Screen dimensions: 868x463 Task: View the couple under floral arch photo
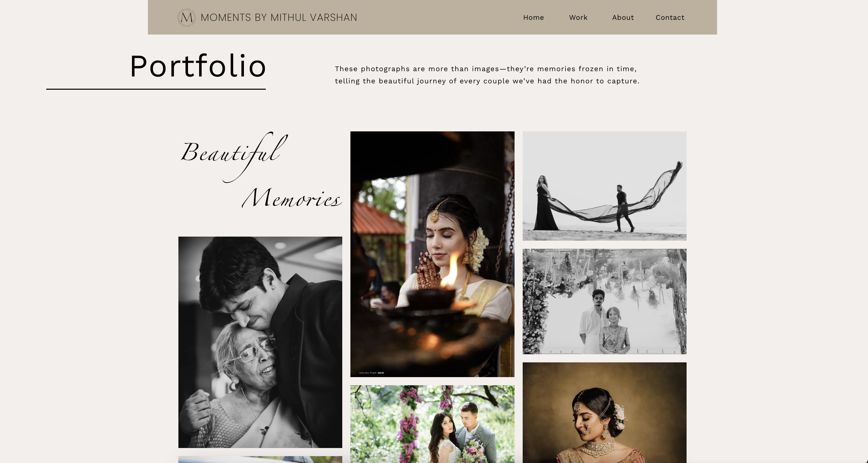coord(604,302)
